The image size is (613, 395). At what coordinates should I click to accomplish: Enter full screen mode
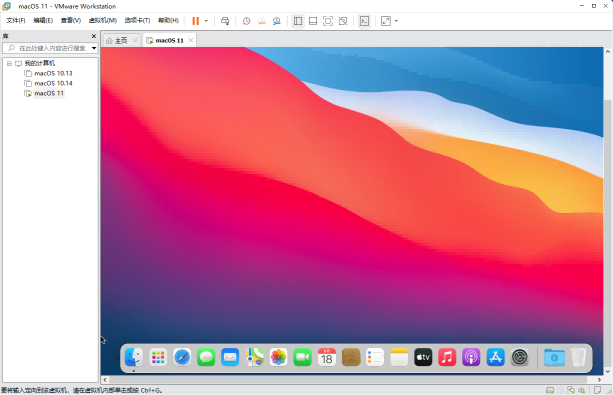coord(328,21)
